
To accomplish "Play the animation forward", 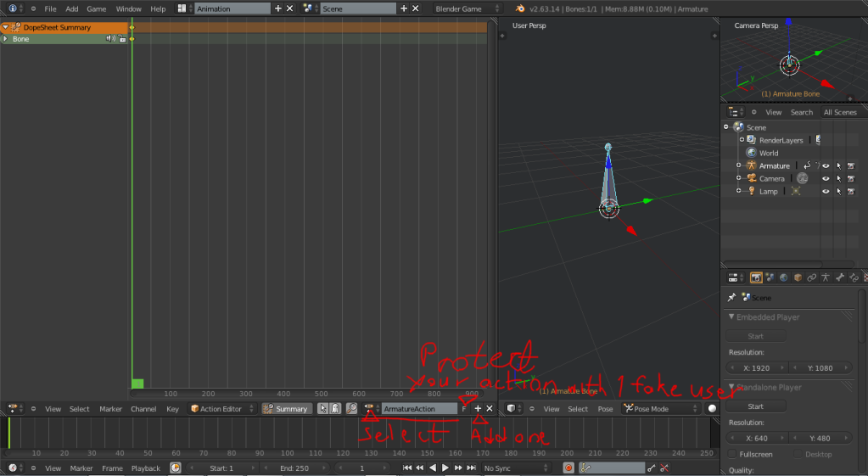I will 445,468.
